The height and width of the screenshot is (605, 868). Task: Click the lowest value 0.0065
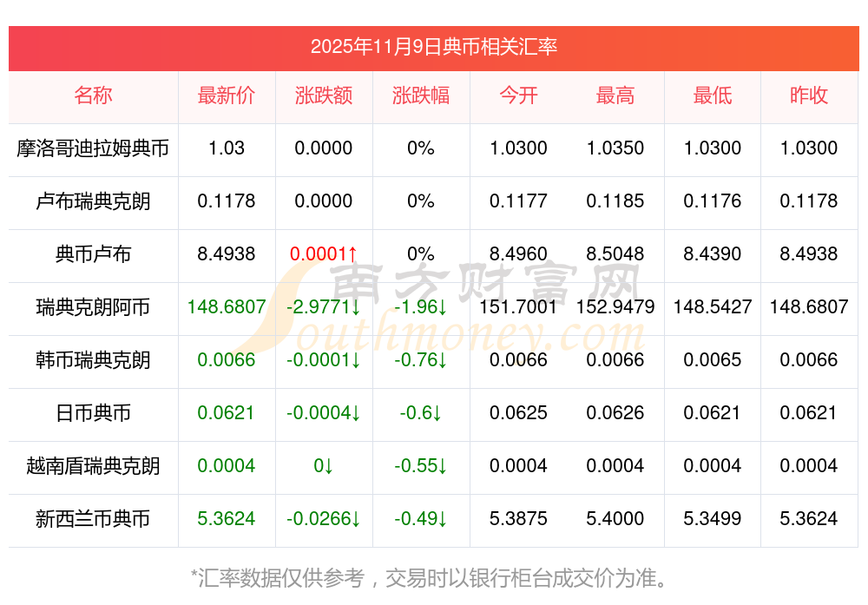713,360
